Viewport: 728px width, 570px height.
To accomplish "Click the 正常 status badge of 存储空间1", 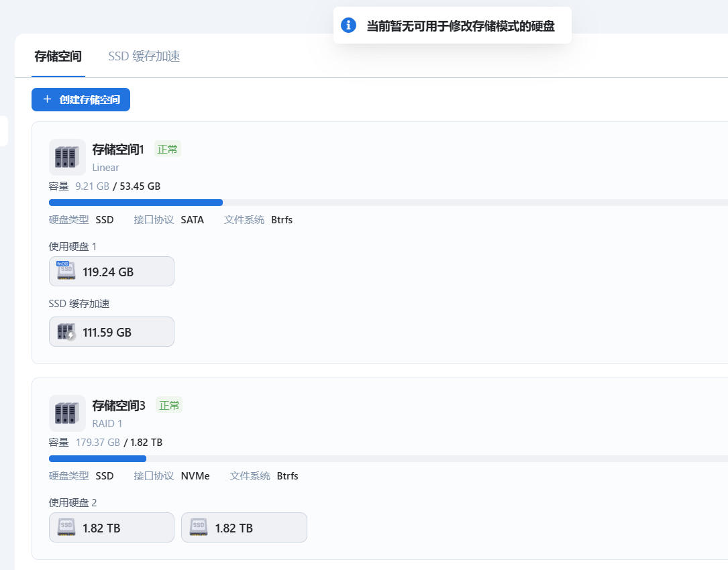I will (168, 149).
